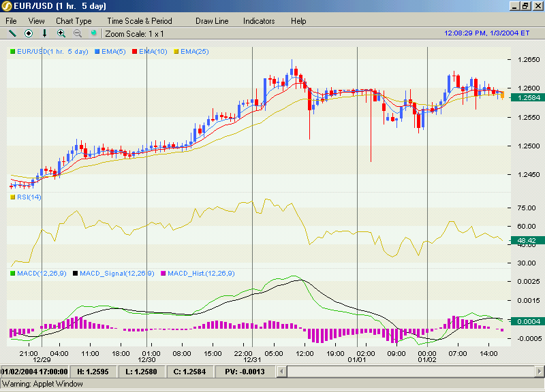Click the EMA(5) legend label
Viewport: 545px width, 392px height.
click(x=114, y=52)
